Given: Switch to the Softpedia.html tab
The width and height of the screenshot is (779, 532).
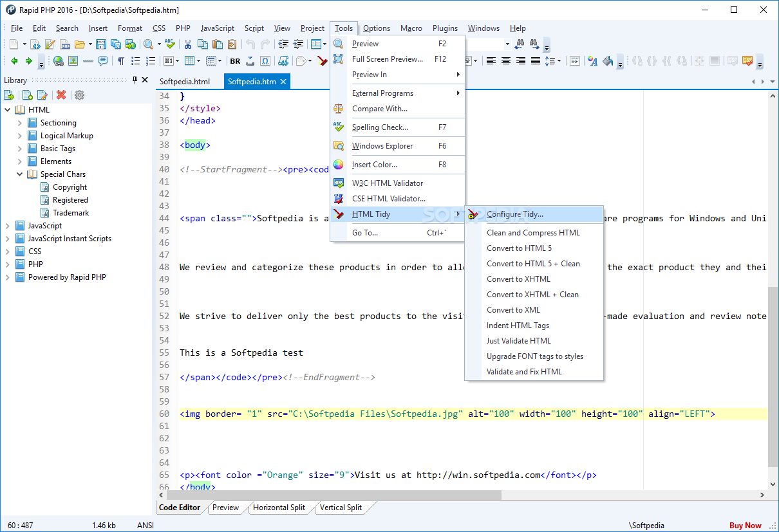Looking at the screenshot, I should [x=185, y=82].
